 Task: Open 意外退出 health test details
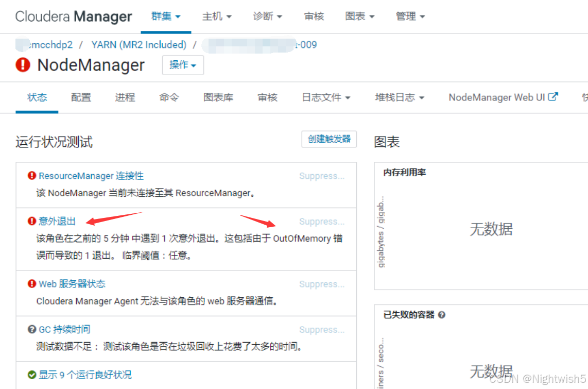click(57, 221)
